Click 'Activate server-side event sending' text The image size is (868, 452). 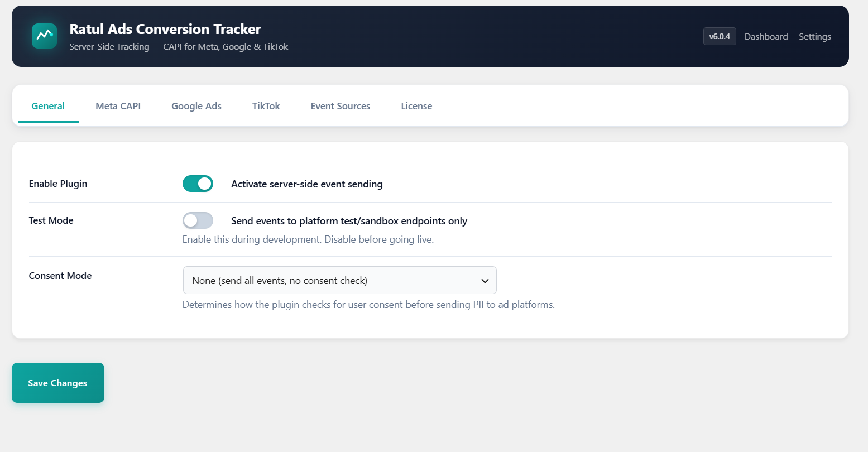pos(307,184)
